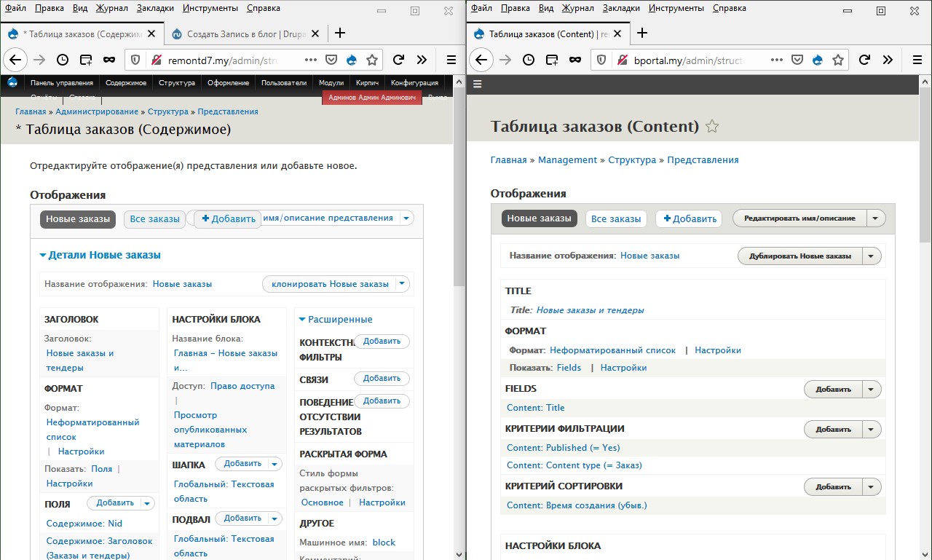Screen dimensions: 932x560
Task: Open history clock icon in the bportal.my window
Action: 529,60
